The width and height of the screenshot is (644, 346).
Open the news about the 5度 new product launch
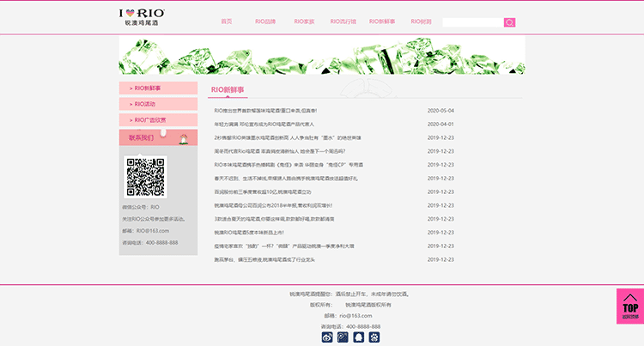pyautogui.click(x=249, y=233)
